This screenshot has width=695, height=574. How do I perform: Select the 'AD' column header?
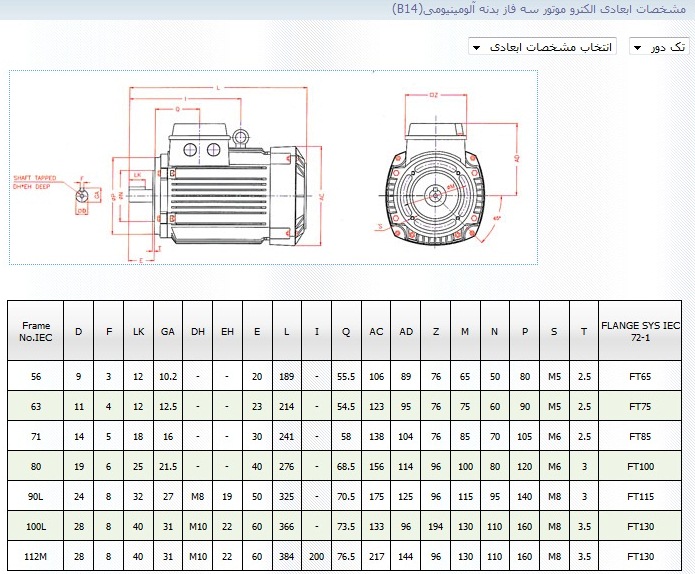[406, 332]
